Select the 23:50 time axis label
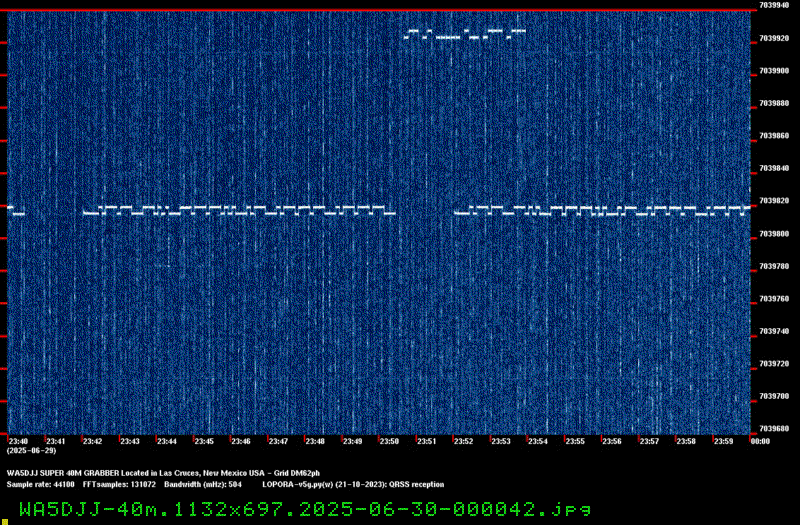 (x=389, y=441)
